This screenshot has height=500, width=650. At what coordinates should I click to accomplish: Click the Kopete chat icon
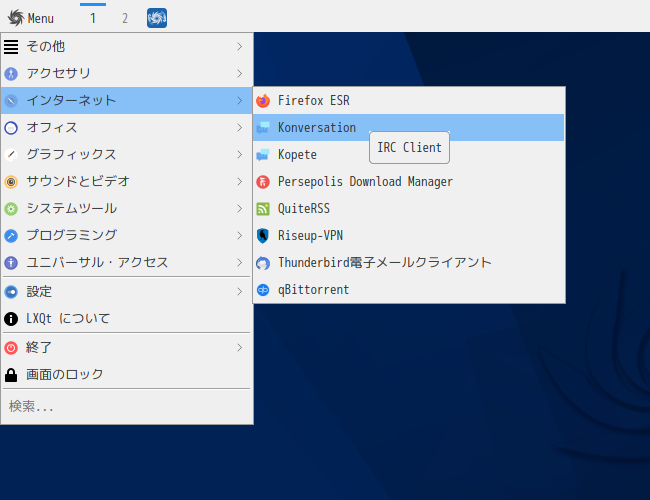coord(263,155)
